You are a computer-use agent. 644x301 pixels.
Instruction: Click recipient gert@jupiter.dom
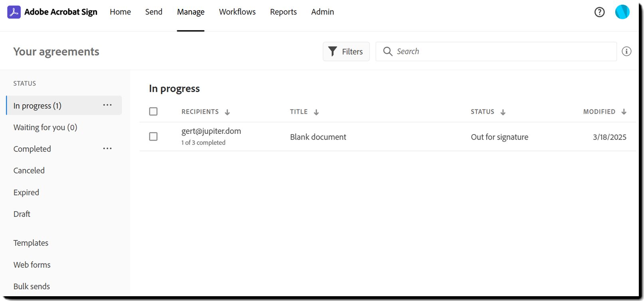(x=211, y=131)
